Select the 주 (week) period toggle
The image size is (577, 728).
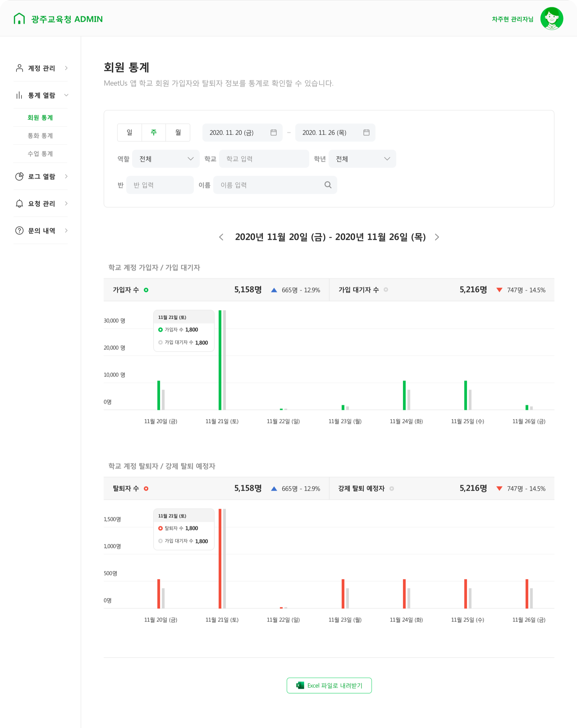click(x=154, y=133)
